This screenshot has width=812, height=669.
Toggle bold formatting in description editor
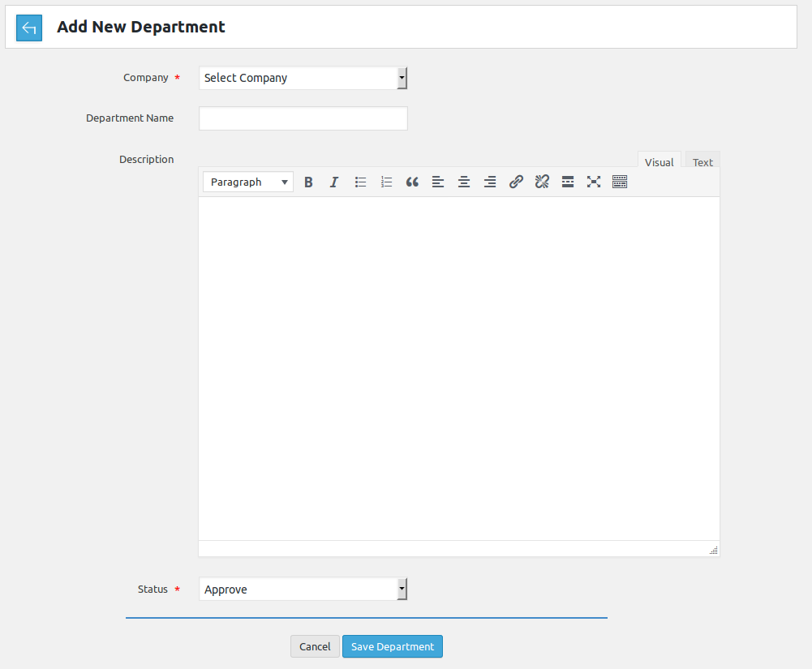pos(308,182)
